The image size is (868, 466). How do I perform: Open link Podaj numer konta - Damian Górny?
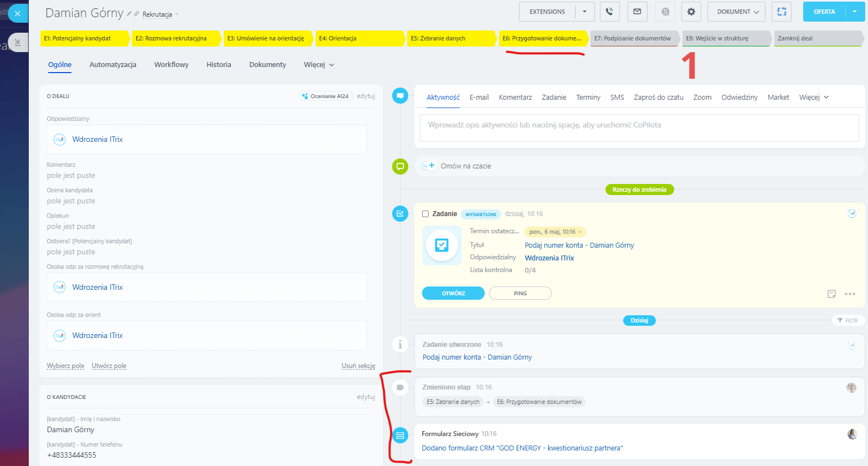click(579, 245)
